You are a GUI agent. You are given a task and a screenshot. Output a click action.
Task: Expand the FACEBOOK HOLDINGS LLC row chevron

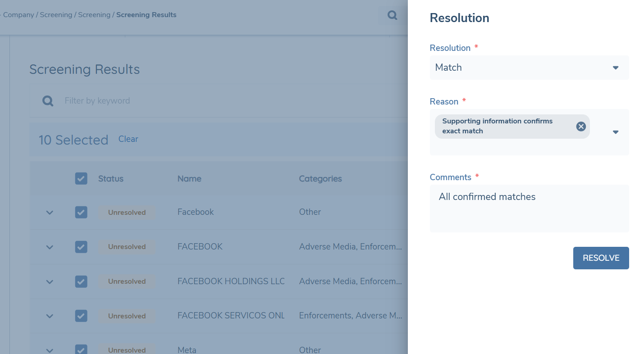pyautogui.click(x=50, y=282)
